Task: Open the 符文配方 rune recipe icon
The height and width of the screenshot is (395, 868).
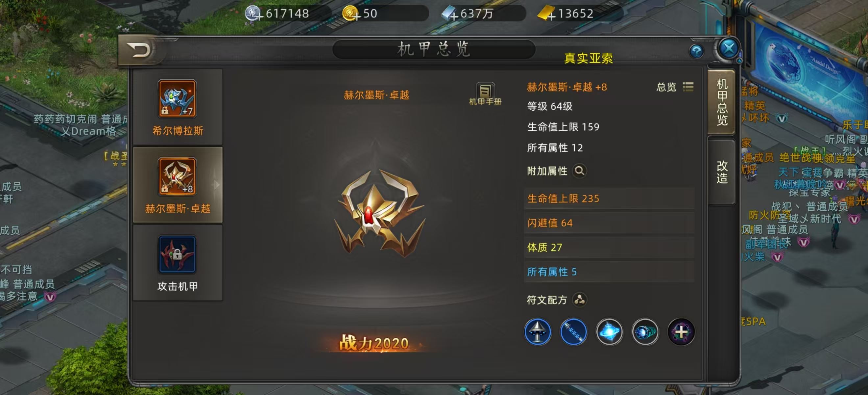Action: (x=580, y=299)
